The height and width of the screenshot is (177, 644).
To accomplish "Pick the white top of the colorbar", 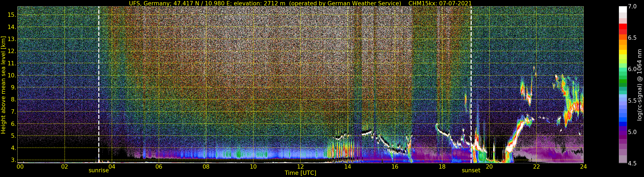I will coord(623,9).
